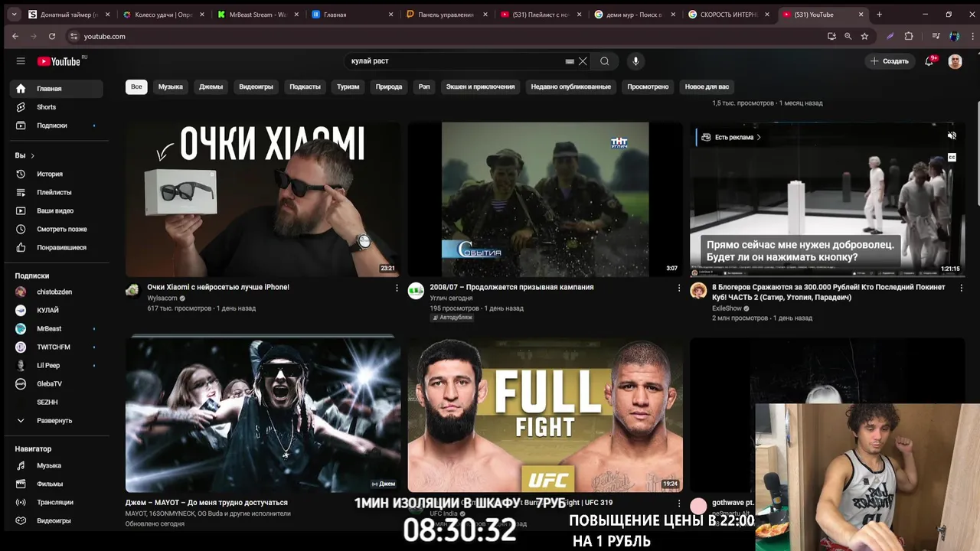Viewport: 980px width, 551px height.
Task: Select the Джемы filter chip
Action: [211, 86]
